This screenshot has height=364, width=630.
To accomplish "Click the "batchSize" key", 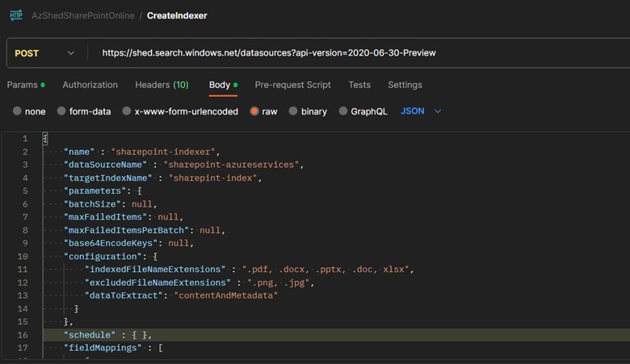I will [x=92, y=204].
